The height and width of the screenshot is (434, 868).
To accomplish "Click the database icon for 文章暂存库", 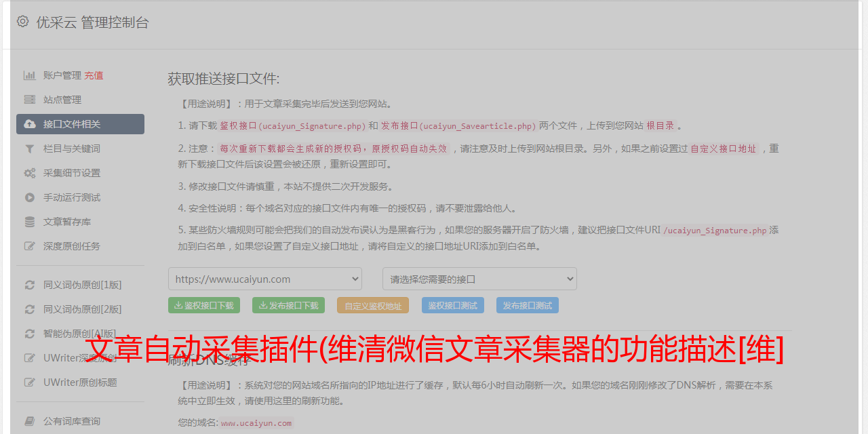I will (30, 222).
